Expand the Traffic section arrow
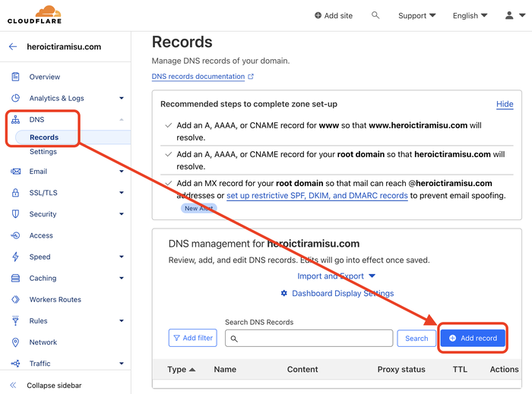Screen dimensions: 532x394 (122, 364)
